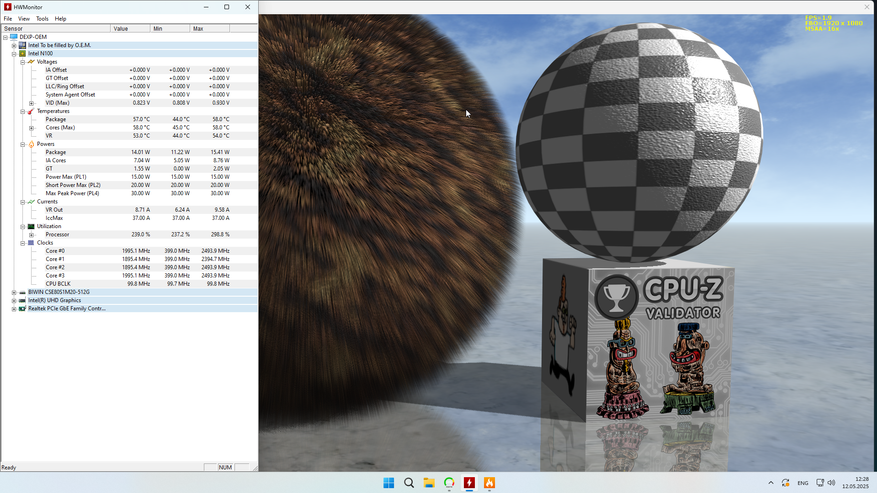This screenshot has width=877, height=493.
Task: Collapse the Voltages group
Action: [x=23, y=62]
